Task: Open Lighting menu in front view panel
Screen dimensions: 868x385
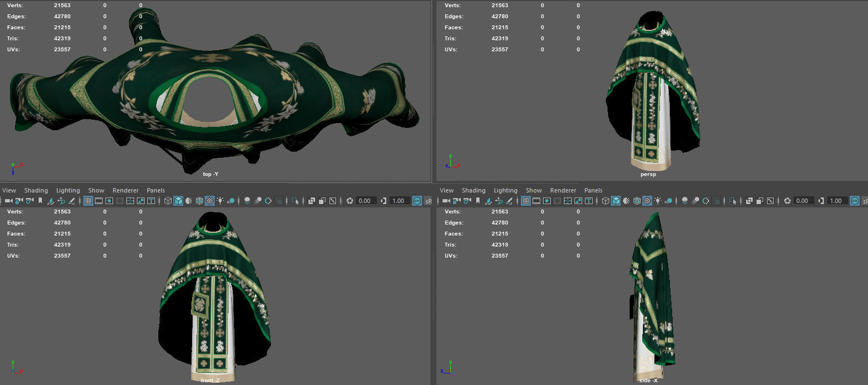Action: click(68, 190)
